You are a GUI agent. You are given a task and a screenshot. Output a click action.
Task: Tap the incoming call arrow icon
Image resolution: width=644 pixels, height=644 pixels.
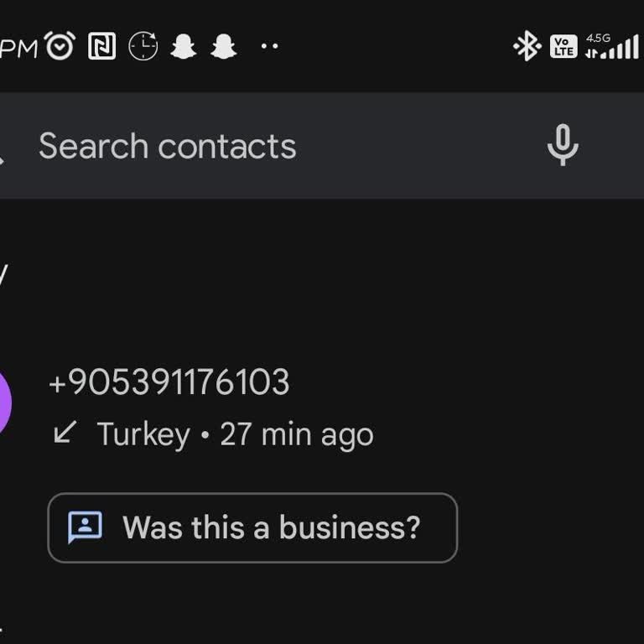pyautogui.click(x=65, y=433)
